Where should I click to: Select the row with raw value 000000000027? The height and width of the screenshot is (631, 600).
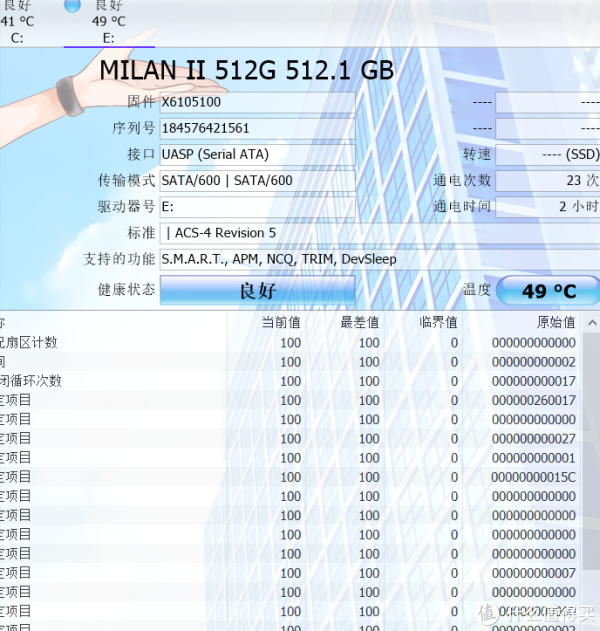click(x=290, y=439)
